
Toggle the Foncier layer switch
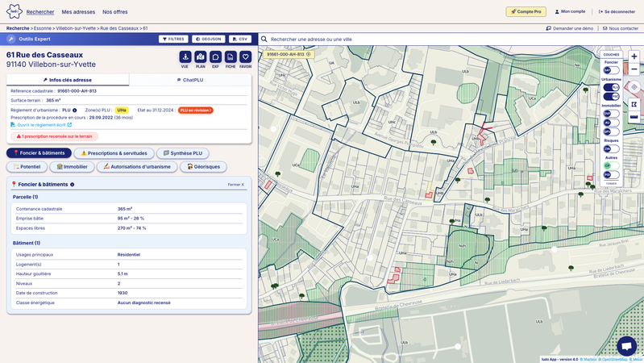coord(612,70)
